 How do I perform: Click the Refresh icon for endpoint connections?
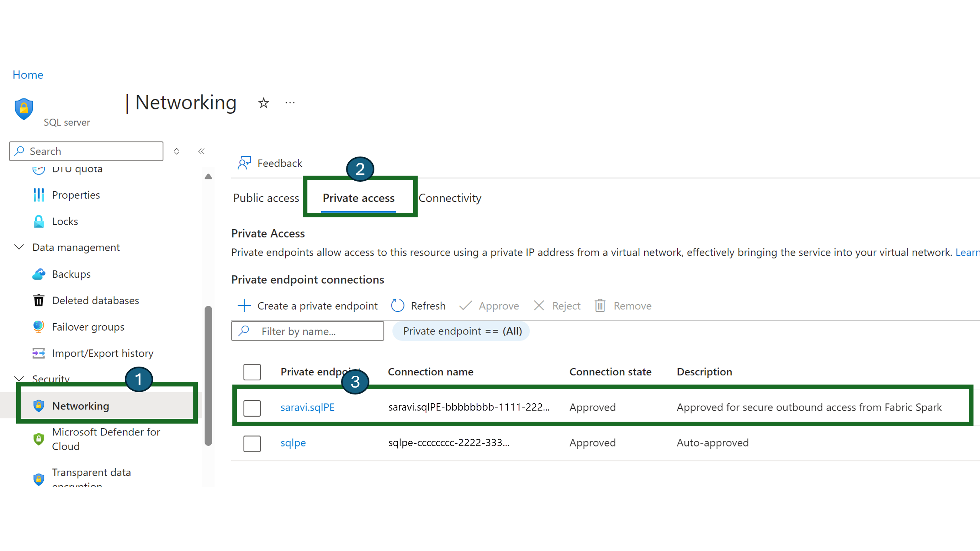pos(397,306)
